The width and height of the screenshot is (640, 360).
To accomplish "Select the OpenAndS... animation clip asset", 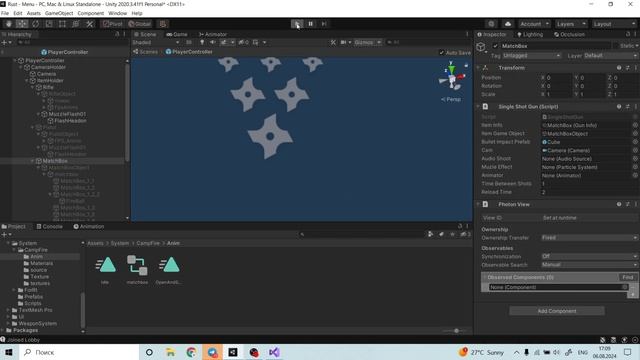I will (169, 269).
